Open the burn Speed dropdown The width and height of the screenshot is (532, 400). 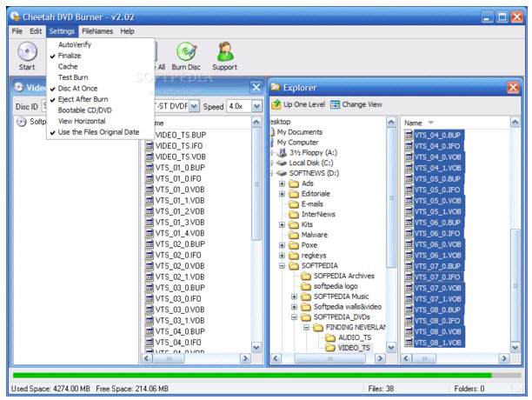[256, 106]
